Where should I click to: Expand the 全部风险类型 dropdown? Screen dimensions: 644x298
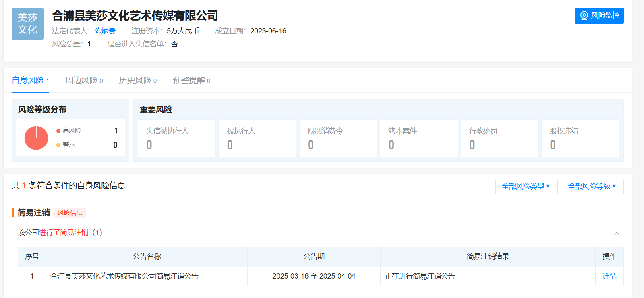(526, 186)
